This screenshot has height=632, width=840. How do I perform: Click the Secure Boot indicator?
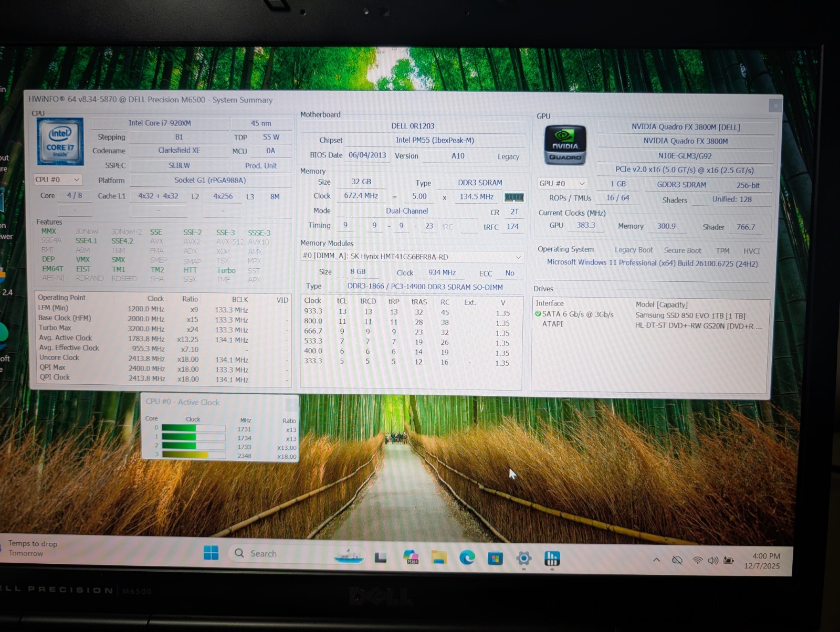point(682,250)
